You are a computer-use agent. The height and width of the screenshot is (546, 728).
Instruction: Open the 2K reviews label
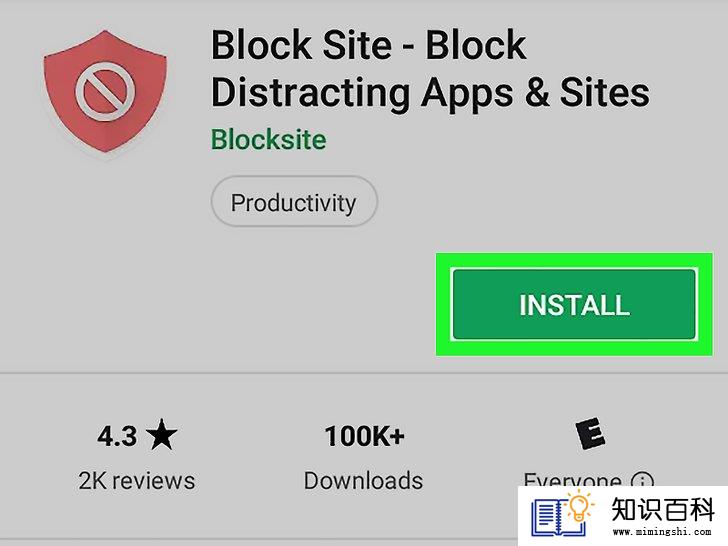(136, 481)
